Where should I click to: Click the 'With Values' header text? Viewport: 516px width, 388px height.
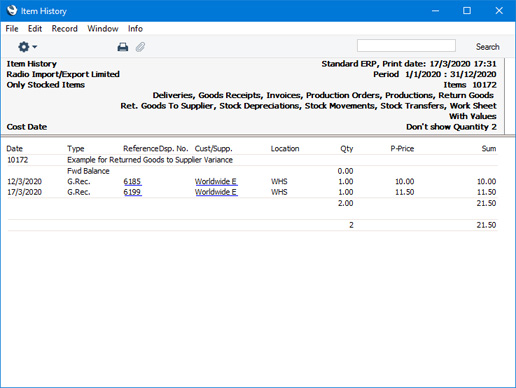click(x=473, y=116)
